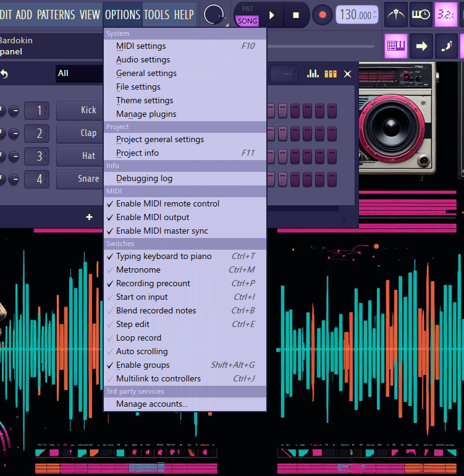Toggle typing keyboard to piano icon
This screenshot has width=464, height=476.
pos(395,46)
